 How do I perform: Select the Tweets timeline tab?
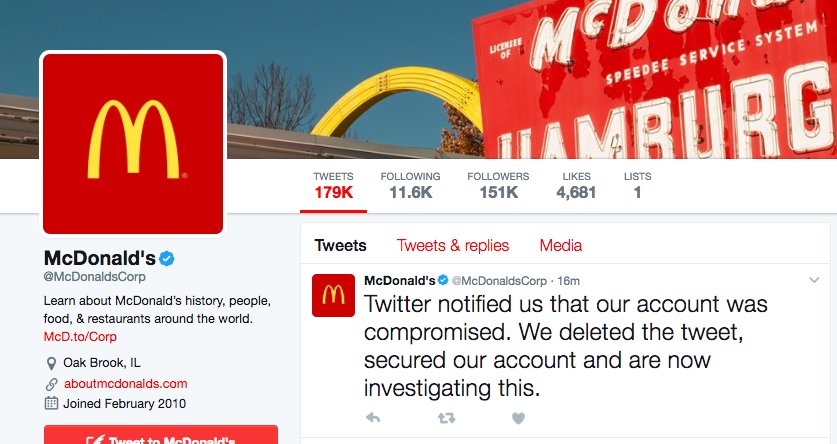341,245
